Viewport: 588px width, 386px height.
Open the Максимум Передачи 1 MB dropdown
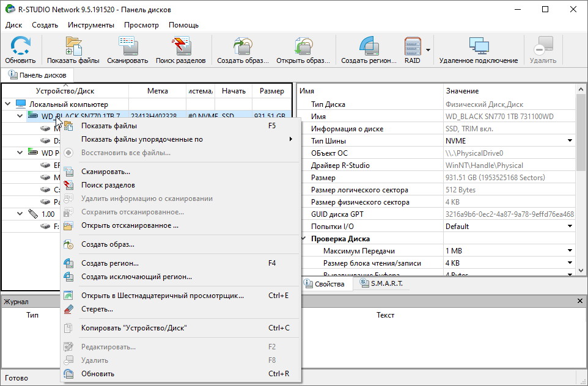[570, 250]
